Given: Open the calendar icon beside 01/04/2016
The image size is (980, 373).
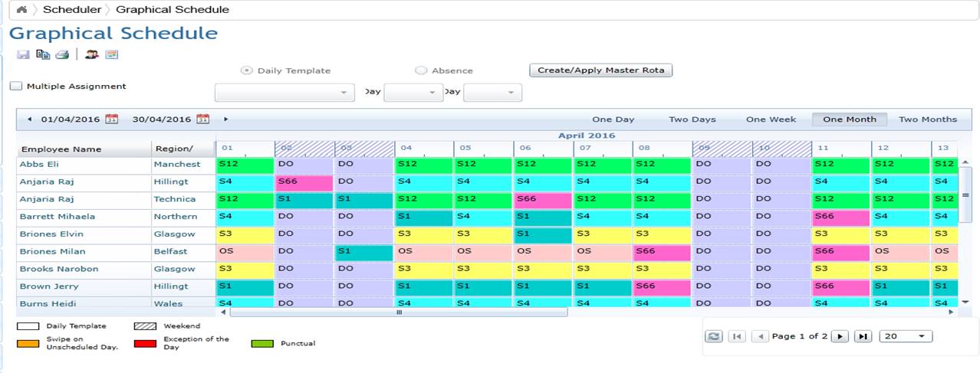Looking at the screenshot, I should point(112,119).
